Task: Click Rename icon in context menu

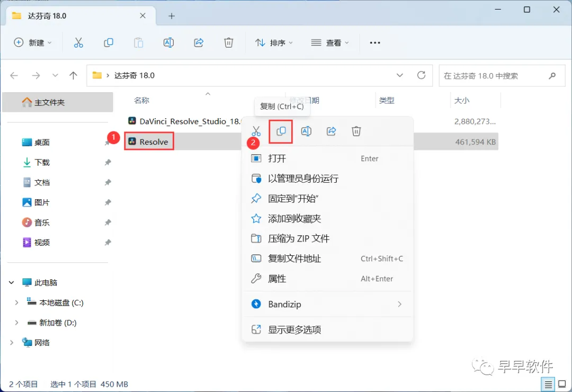Action: [306, 131]
